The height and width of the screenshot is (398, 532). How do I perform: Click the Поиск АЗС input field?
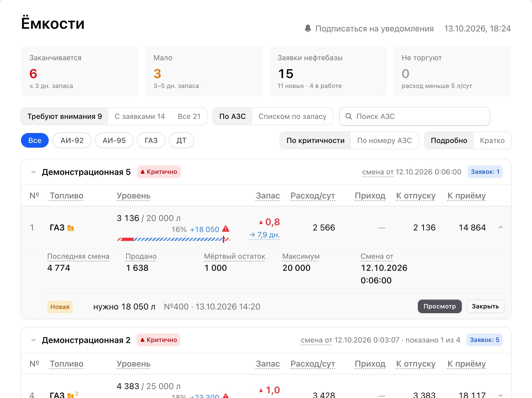point(414,116)
